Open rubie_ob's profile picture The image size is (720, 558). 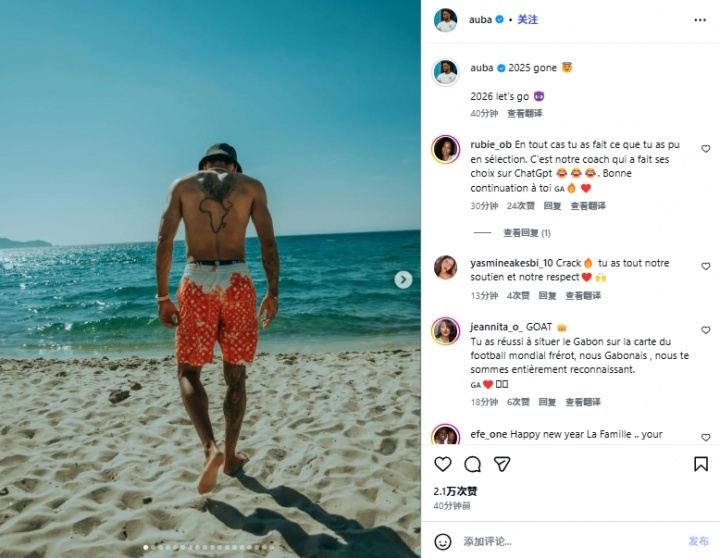446,150
